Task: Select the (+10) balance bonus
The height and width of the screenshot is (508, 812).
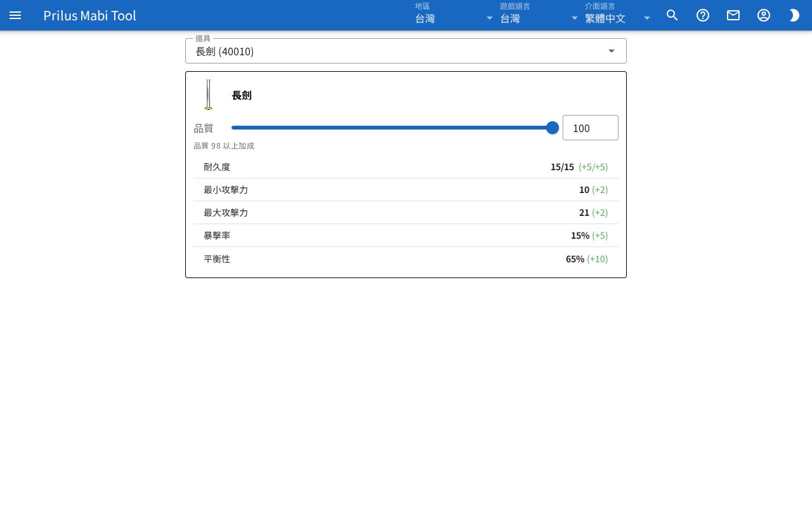Action: [x=597, y=259]
